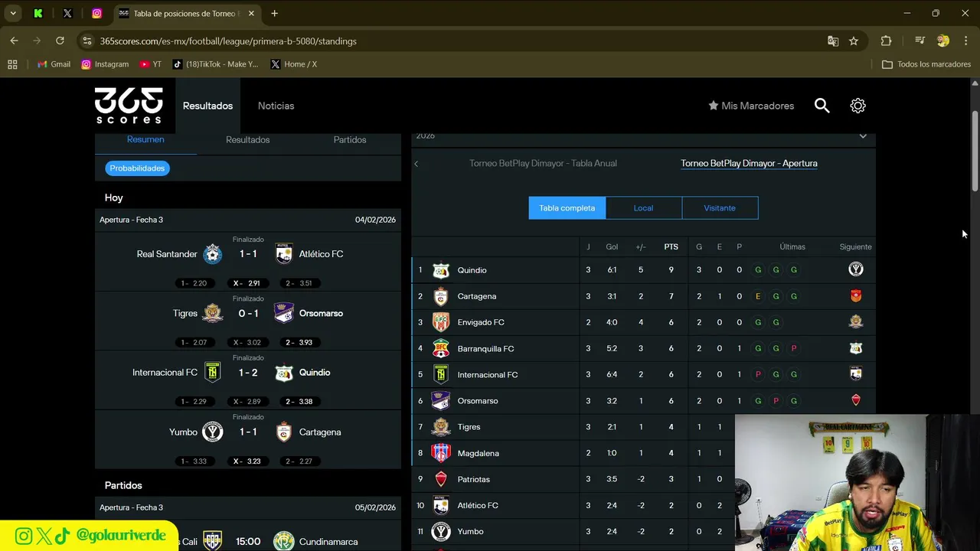Click the 15:00 upcoming match time
The image size is (980, 551).
click(248, 541)
